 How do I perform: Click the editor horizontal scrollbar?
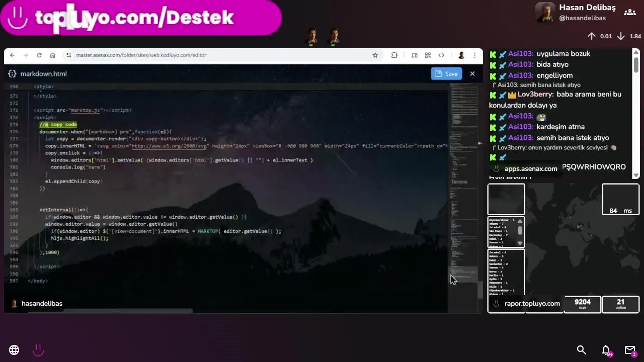[x=110, y=311]
